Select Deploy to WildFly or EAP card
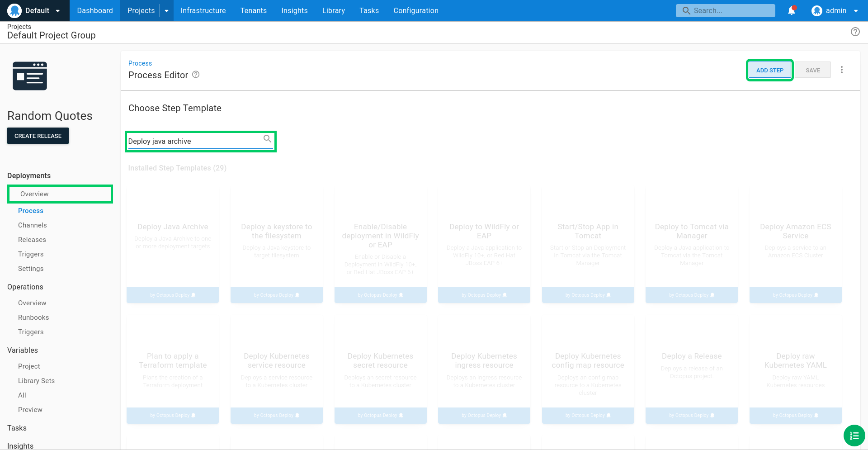The image size is (868, 450). coord(484,245)
